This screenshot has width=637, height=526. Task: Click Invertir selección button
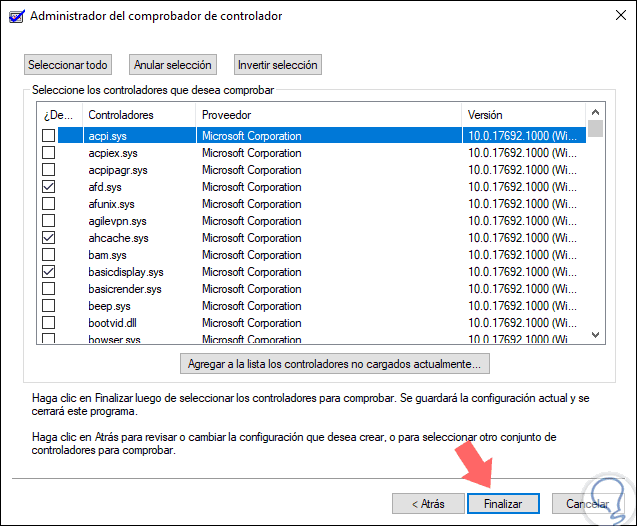277,65
